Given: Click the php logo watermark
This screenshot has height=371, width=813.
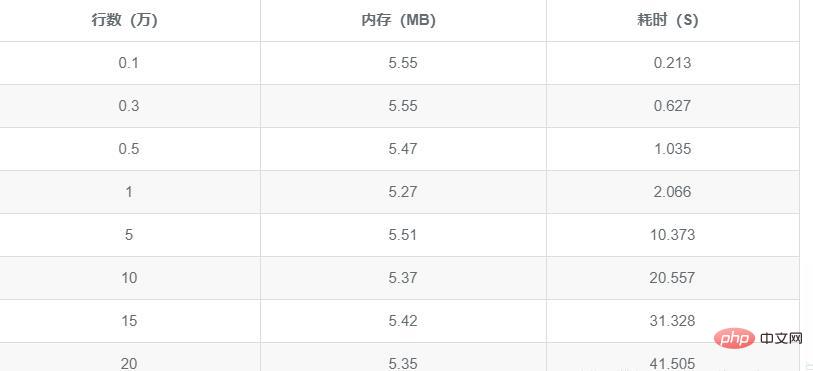Looking at the screenshot, I should click(734, 338).
